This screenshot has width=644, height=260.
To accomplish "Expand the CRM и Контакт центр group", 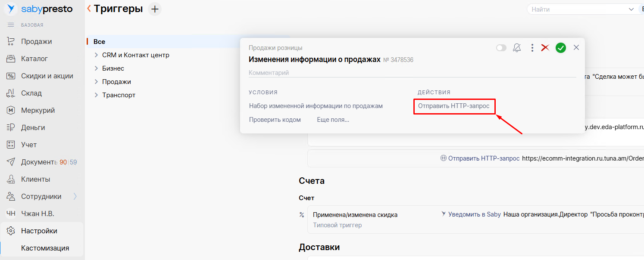I will 97,55.
